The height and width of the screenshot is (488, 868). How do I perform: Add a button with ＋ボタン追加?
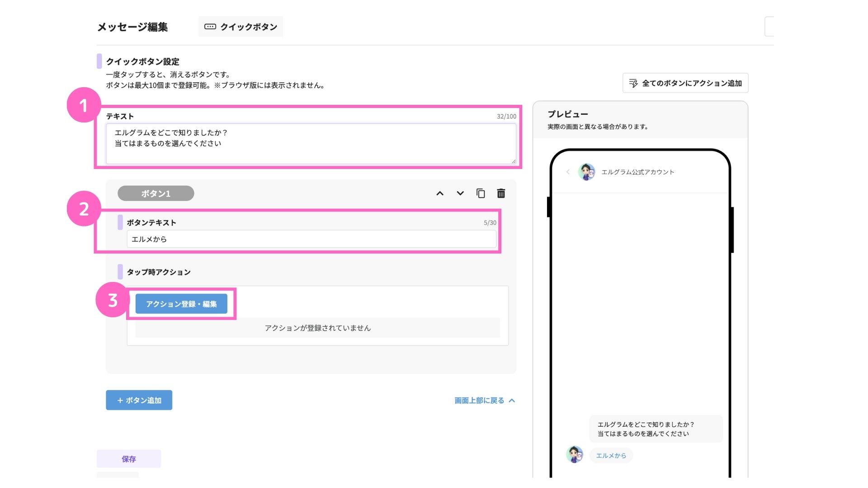pos(139,400)
